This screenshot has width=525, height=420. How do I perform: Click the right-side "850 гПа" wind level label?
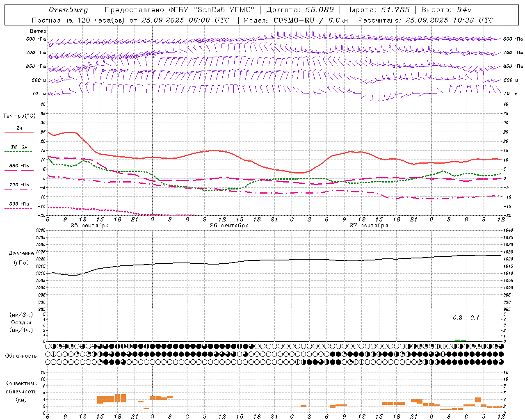click(x=513, y=66)
